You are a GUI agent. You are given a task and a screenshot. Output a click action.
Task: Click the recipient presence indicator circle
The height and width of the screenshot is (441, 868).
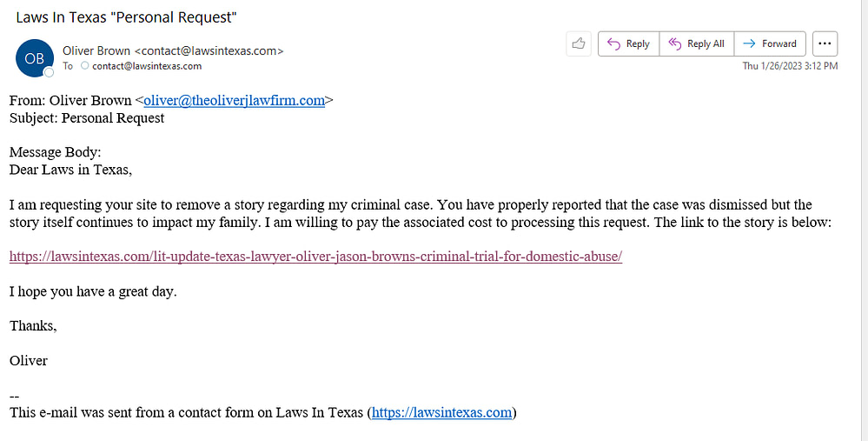[84, 65]
